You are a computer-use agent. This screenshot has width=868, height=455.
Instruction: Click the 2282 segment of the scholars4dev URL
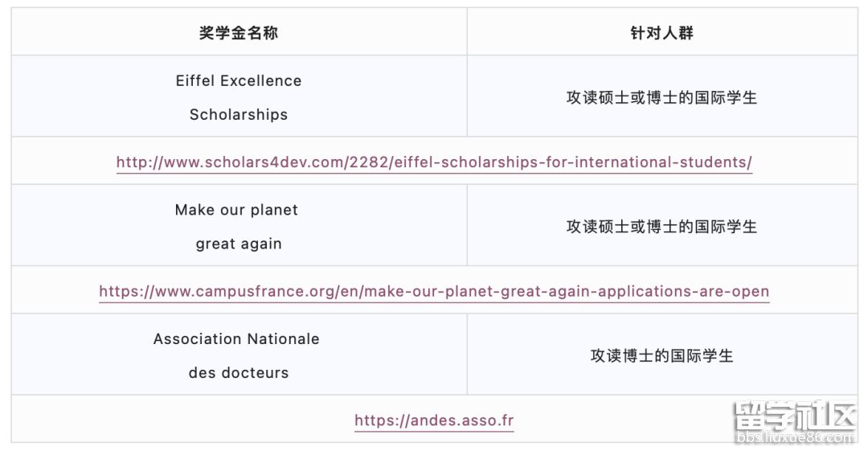click(x=369, y=162)
